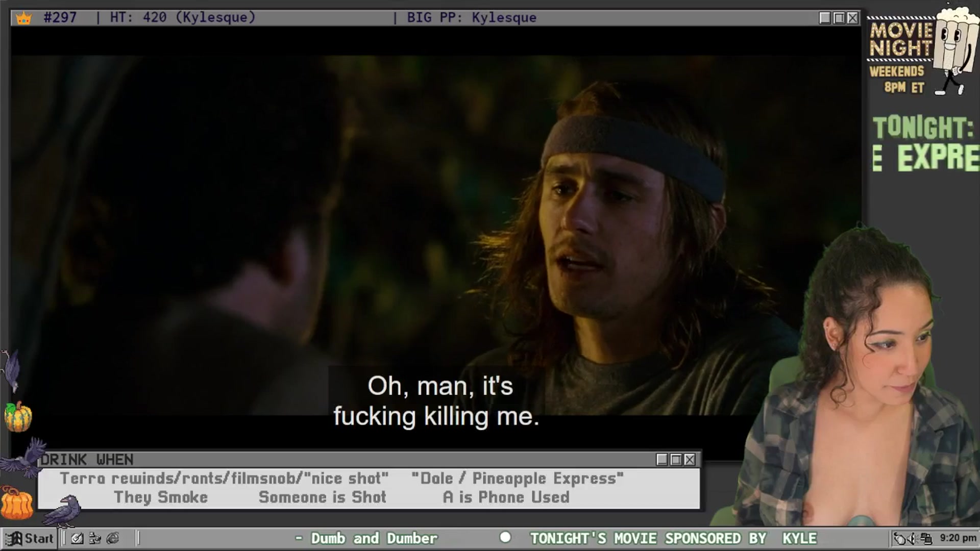Click the '#297' text in the title bar

click(x=60, y=17)
